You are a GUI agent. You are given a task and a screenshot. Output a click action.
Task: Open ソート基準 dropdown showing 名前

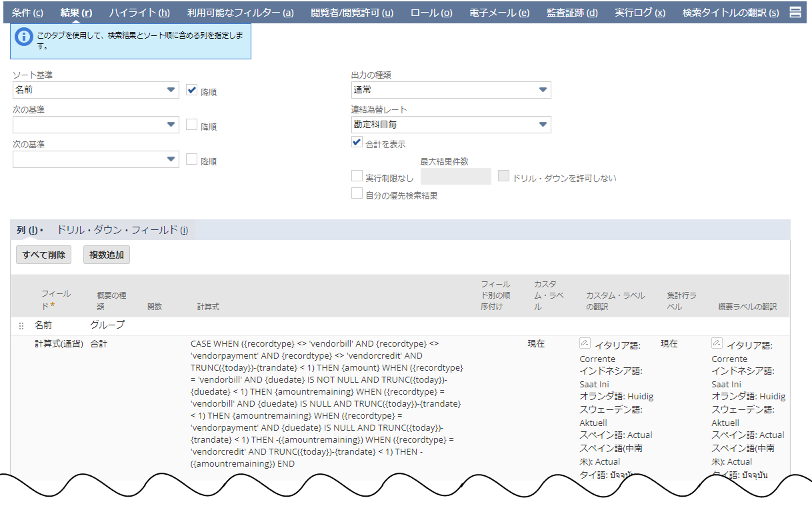click(x=96, y=90)
